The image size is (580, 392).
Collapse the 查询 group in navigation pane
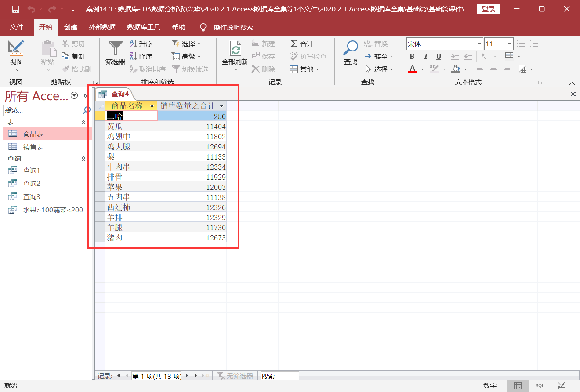pyautogui.click(x=83, y=159)
